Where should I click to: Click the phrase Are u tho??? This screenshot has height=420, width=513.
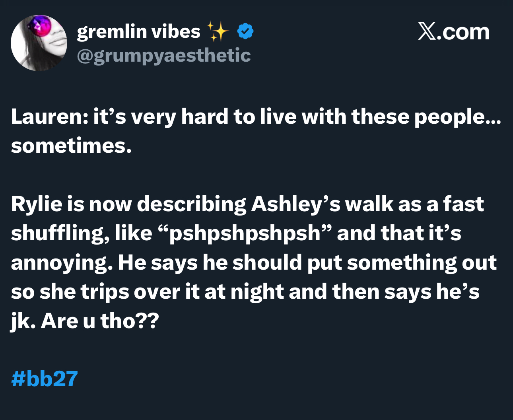coord(100,321)
